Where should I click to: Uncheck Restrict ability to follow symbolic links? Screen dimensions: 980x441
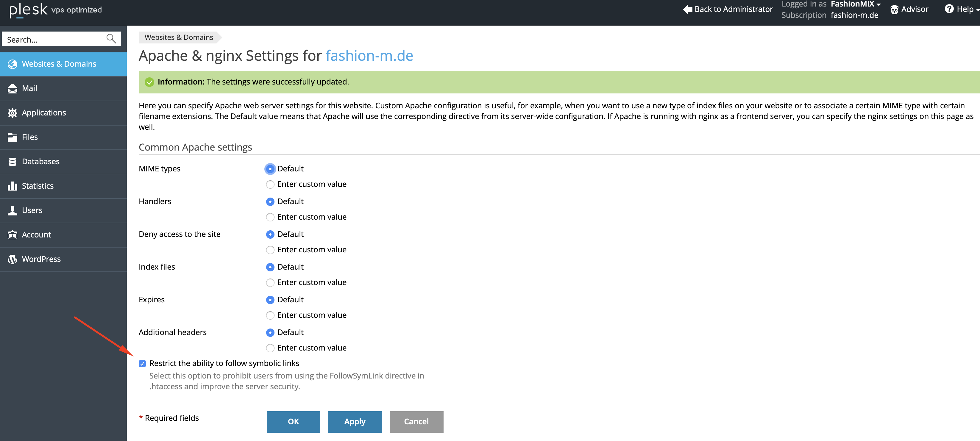pyautogui.click(x=142, y=364)
